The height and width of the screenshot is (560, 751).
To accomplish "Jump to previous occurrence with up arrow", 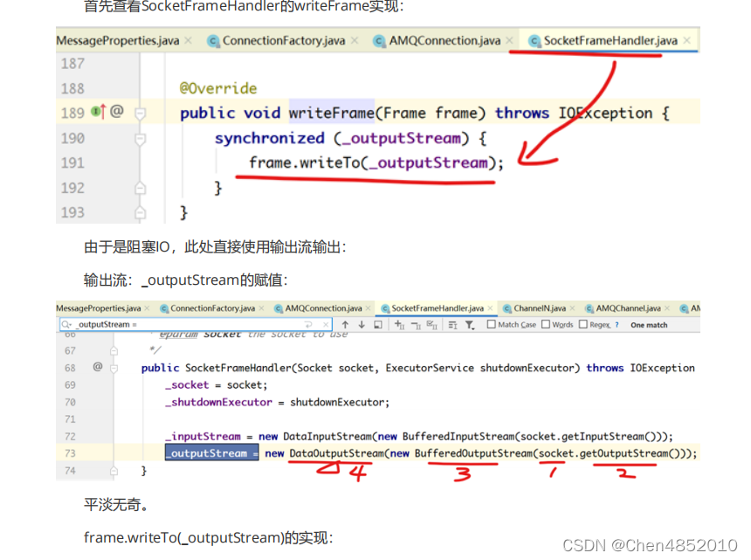I will tap(345, 325).
